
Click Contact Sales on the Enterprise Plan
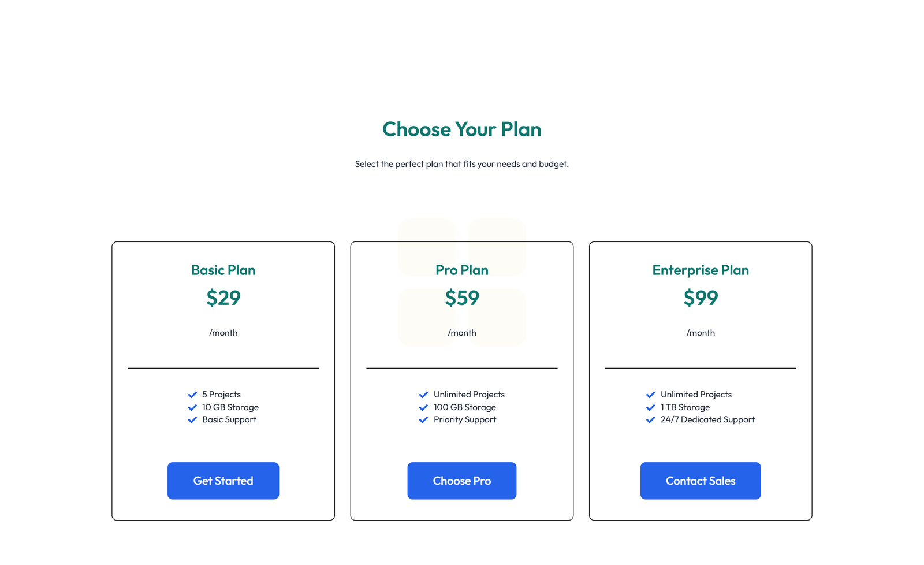point(701,481)
